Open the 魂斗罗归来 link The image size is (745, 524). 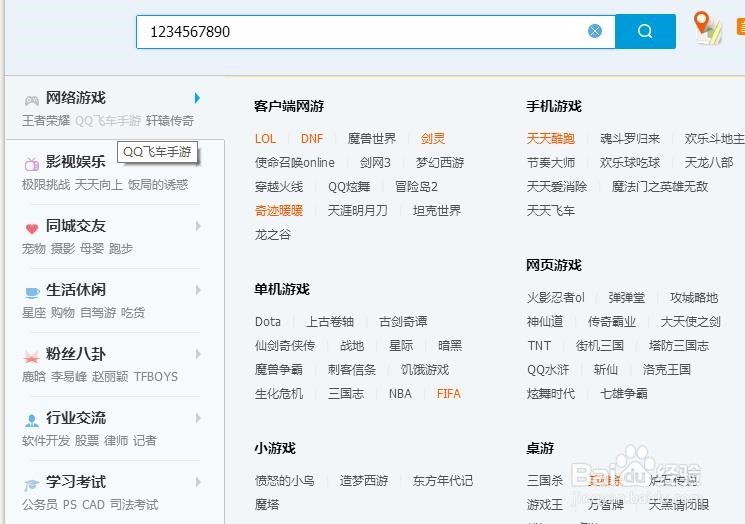630,139
